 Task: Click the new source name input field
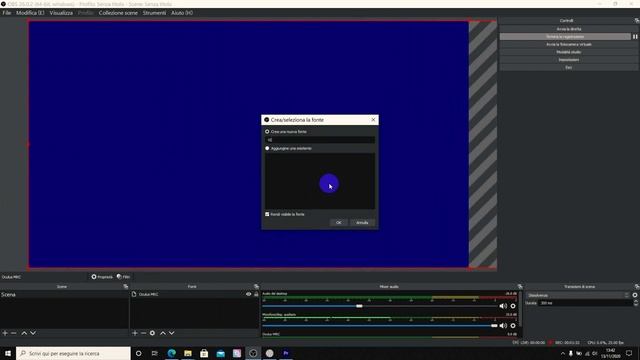click(320, 140)
